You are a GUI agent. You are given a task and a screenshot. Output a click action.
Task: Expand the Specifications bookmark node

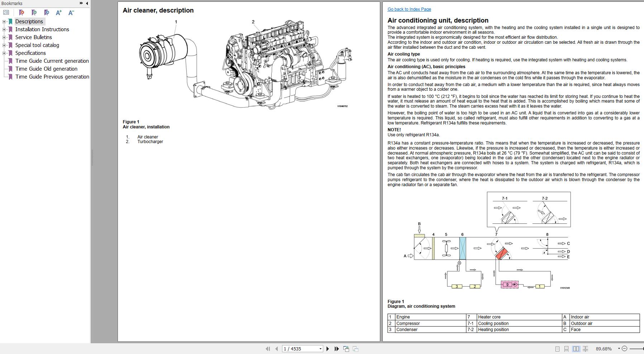click(x=4, y=53)
